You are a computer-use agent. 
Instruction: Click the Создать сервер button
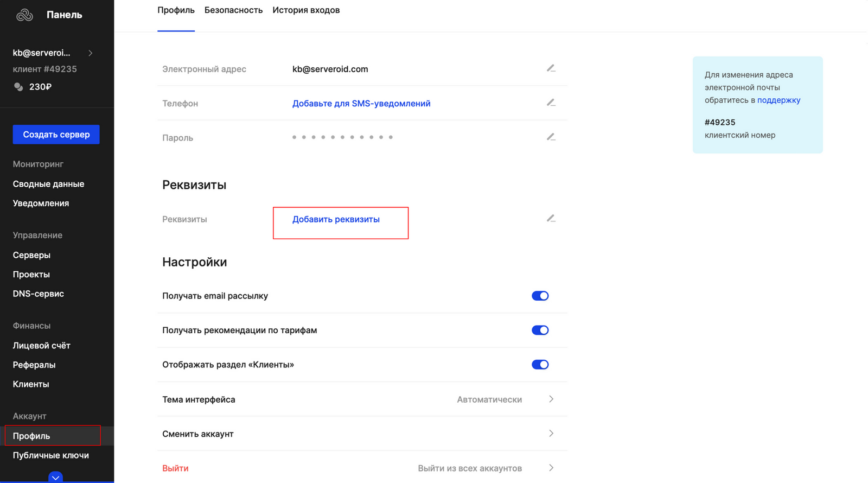point(56,135)
